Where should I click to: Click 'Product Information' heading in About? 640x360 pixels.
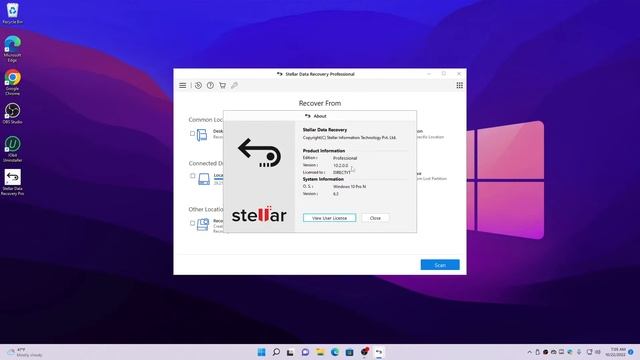(x=324, y=151)
